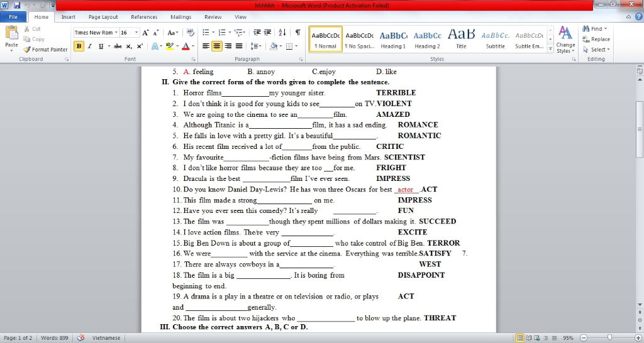Viewport: 644px width, 343px height.
Task: Toggle Superscript formatting
Action: coord(140,46)
